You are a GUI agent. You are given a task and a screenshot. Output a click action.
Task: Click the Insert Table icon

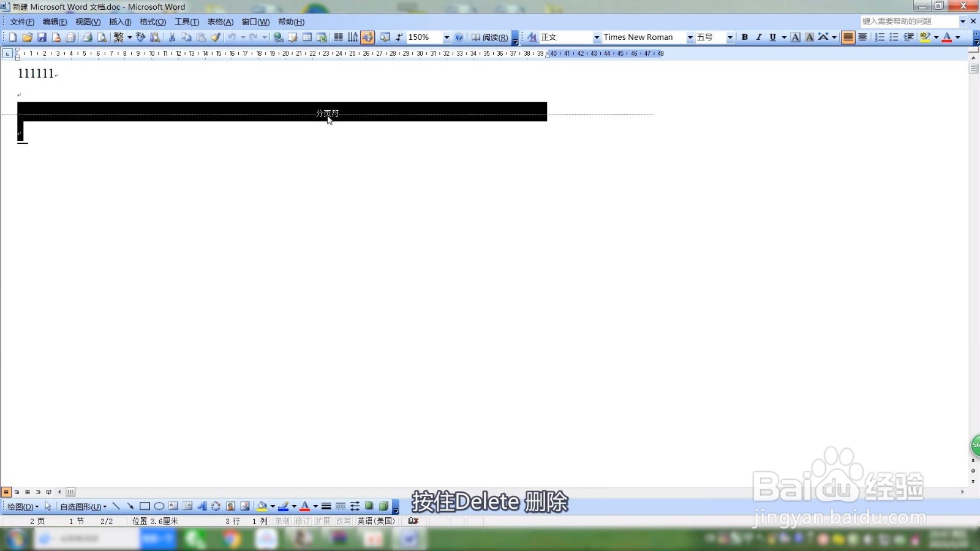tap(307, 37)
